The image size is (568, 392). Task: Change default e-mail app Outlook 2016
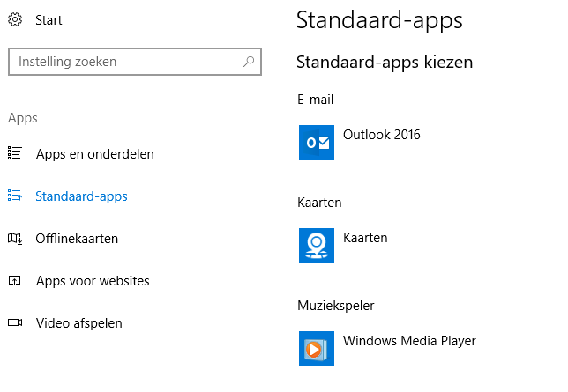tap(381, 135)
